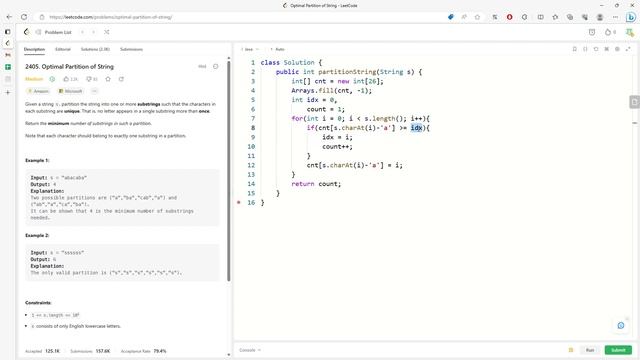
Task: Pick a random problem with shuffle icon
Action: point(107,32)
